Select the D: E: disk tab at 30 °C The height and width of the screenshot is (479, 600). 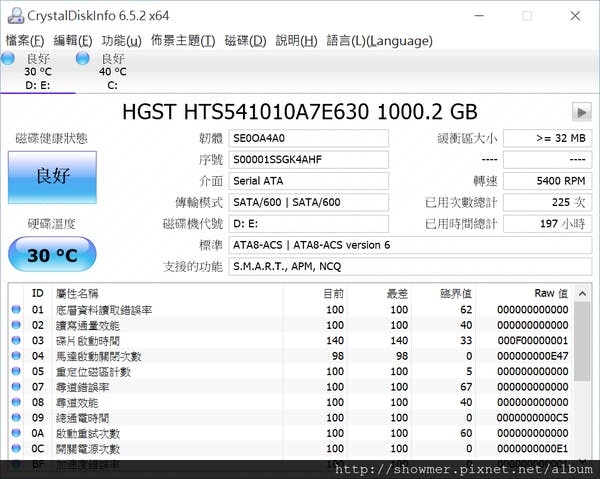coord(38,72)
